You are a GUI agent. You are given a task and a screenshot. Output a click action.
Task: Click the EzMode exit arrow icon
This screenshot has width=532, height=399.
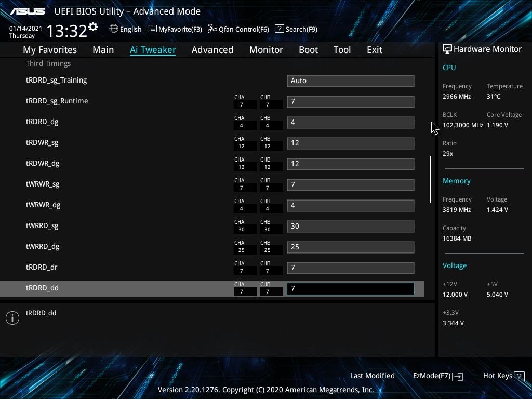pyautogui.click(x=458, y=376)
